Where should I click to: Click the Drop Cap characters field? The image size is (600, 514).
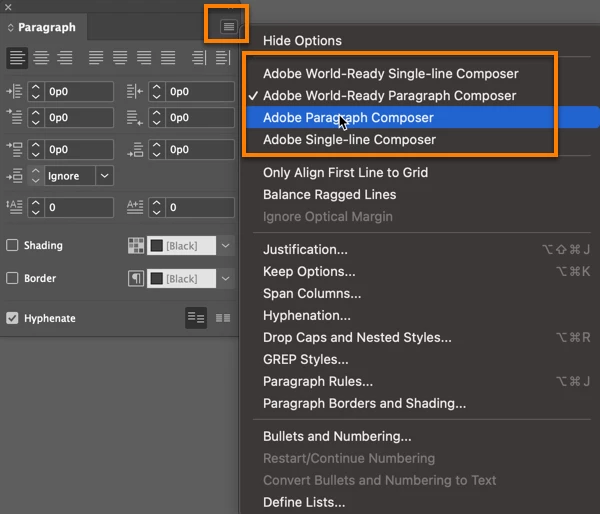(200, 207)
